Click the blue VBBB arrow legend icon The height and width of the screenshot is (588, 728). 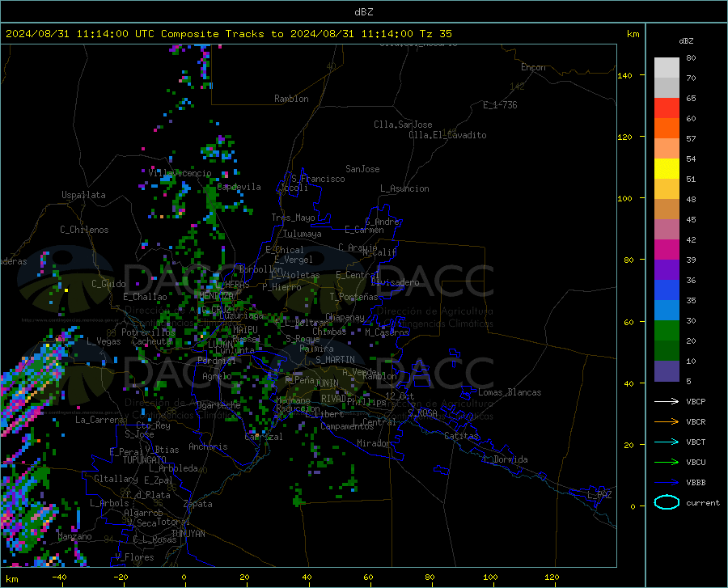pos(667,483)
